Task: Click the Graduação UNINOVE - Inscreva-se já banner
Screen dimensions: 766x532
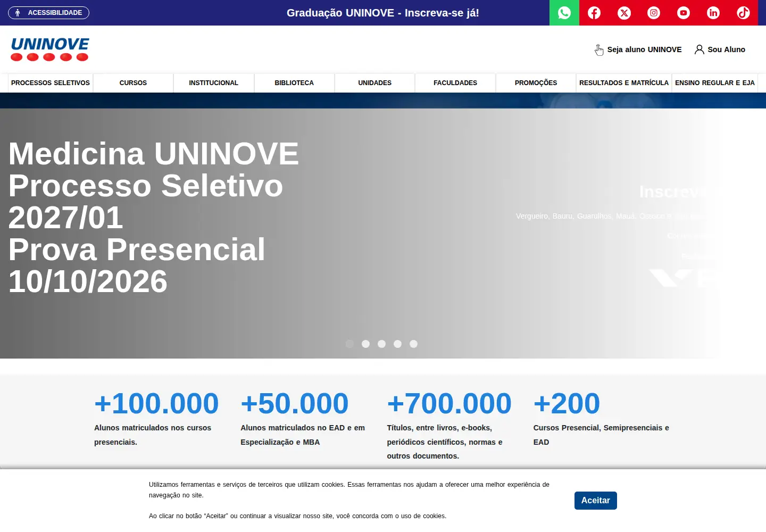Action: coord(383,13)
